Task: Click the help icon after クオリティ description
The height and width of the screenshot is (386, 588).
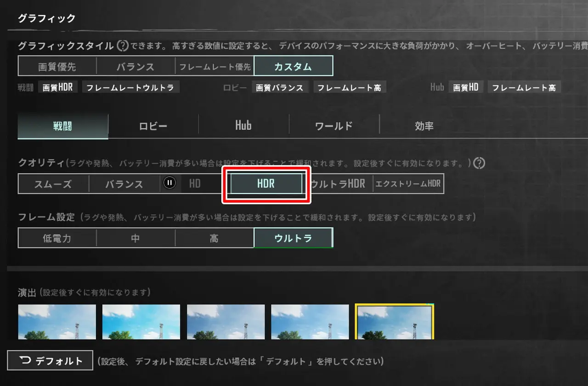Action: point(480,163)
